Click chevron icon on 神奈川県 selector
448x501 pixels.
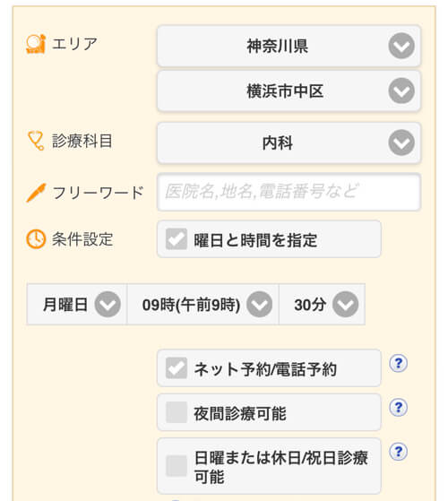(401, 46)
